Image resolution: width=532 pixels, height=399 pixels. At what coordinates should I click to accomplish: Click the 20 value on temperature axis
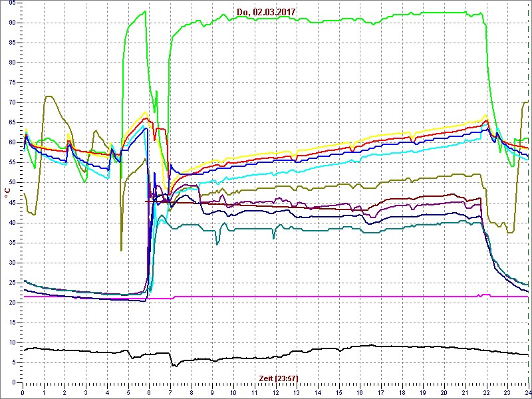pos(11,303)
